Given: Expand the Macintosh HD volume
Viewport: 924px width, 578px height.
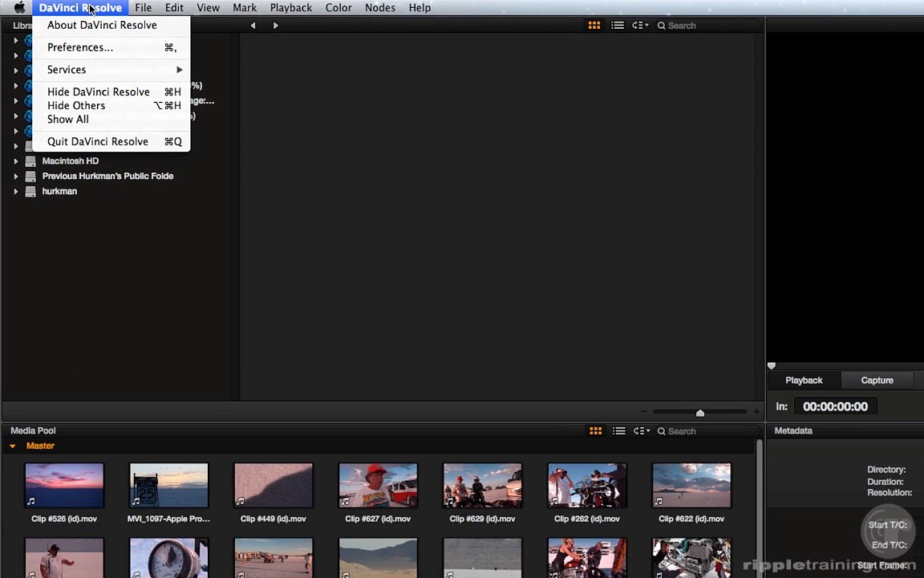Looking at the screenshot, I should tap(16, 161).
